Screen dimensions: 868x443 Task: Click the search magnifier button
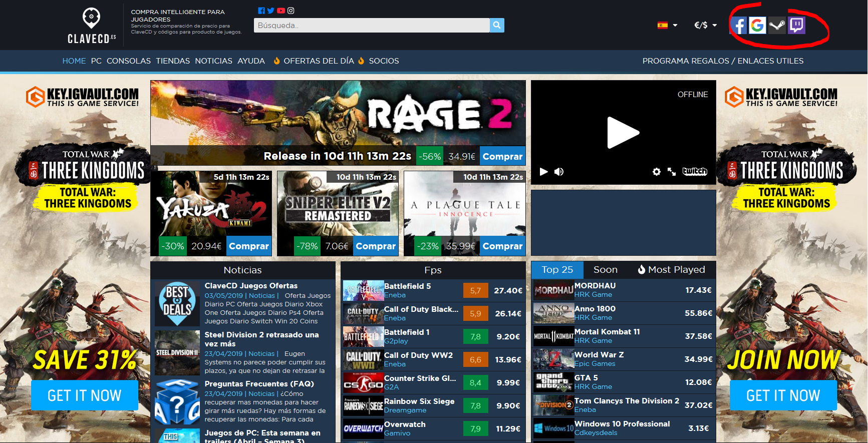point(496,25)
